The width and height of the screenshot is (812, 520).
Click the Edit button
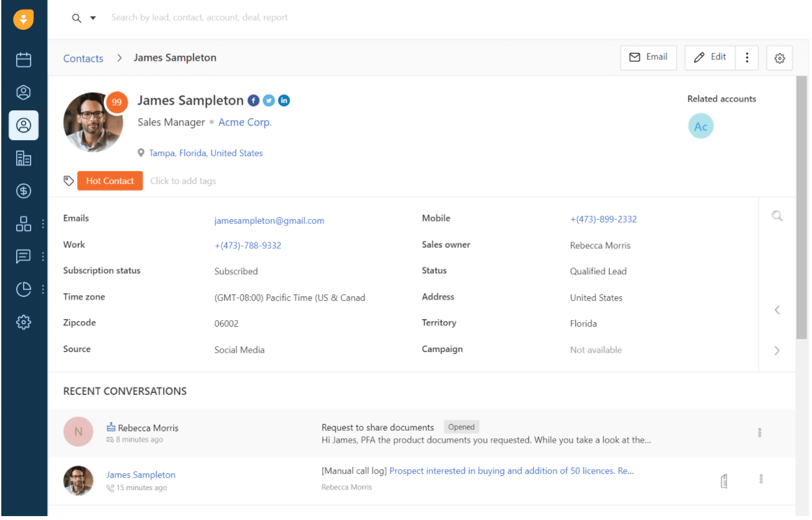click(710, 58)
